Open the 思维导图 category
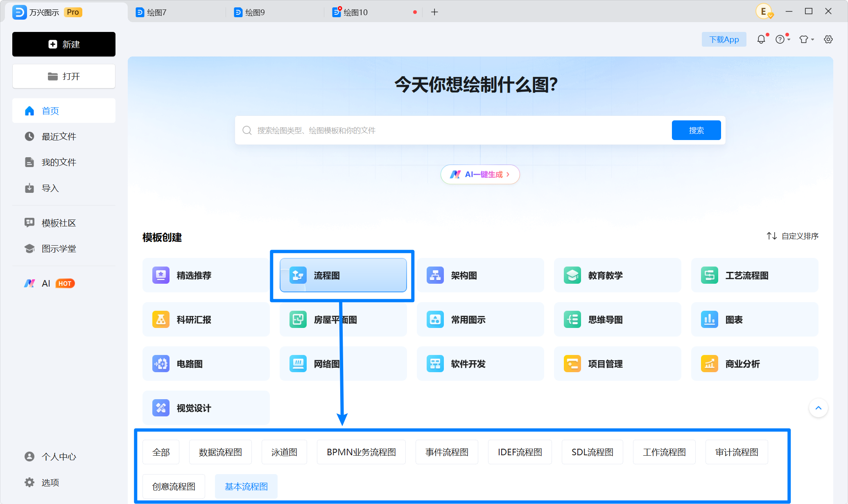 tap(617, 319)
